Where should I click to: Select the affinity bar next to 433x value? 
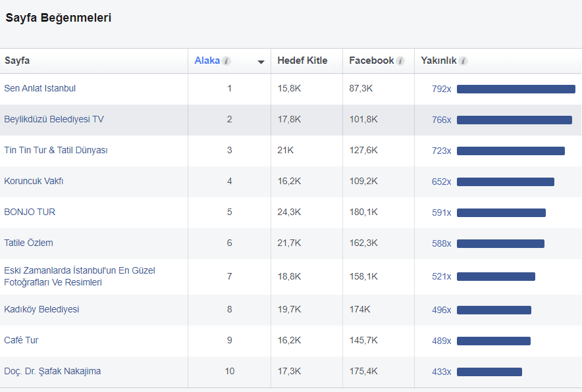coord(489,371)
